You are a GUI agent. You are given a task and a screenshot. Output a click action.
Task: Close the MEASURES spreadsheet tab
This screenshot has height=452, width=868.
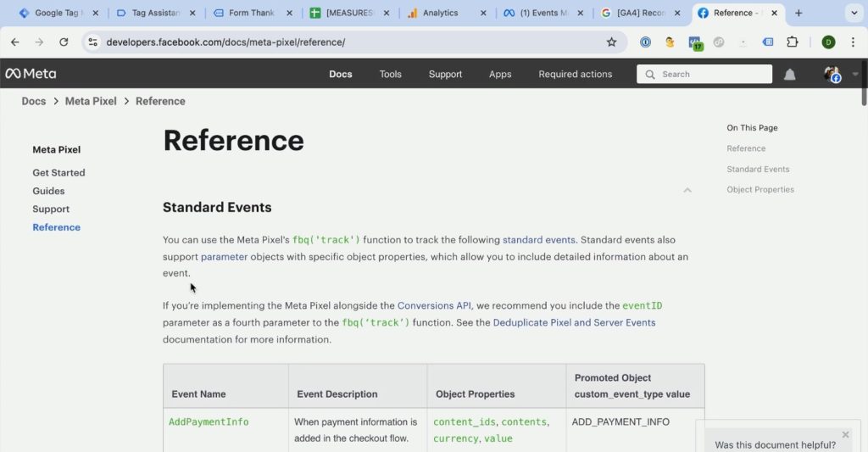[387, 13]
